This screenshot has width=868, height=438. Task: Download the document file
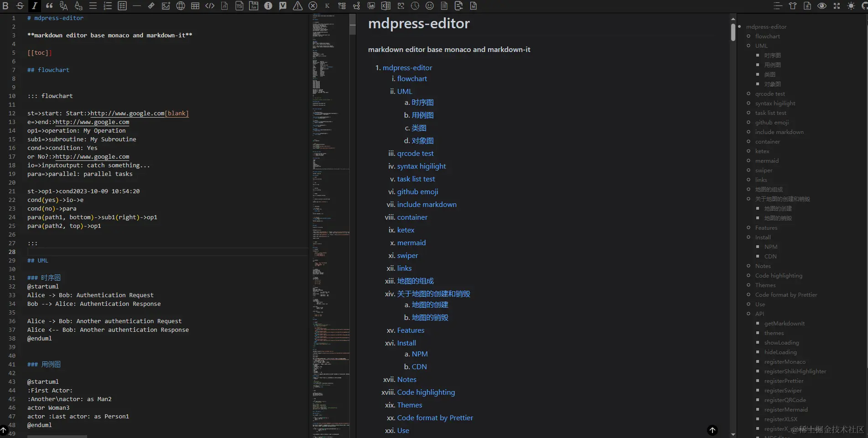807,6
